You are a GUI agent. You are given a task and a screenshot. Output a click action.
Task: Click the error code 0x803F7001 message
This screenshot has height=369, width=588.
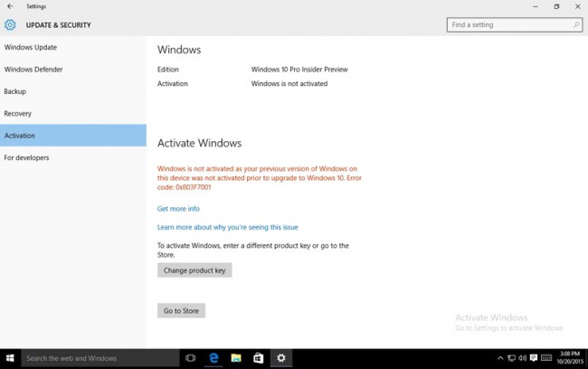pyautogui.click(x=260, y=178)
